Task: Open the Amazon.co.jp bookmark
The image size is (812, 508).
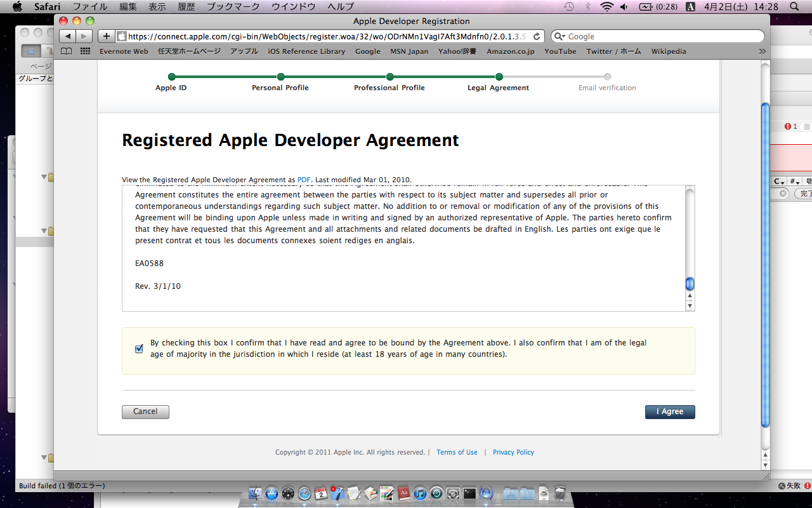Action: [x=510, y=51]
